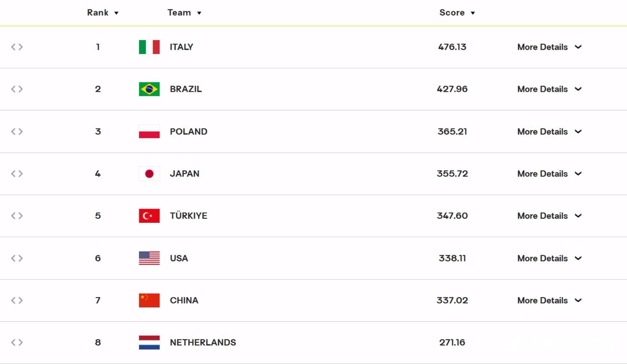The width and height of the screenshot is (627, 364).
Task: Click the Türkiye flag icon
Action: [149, 216]
